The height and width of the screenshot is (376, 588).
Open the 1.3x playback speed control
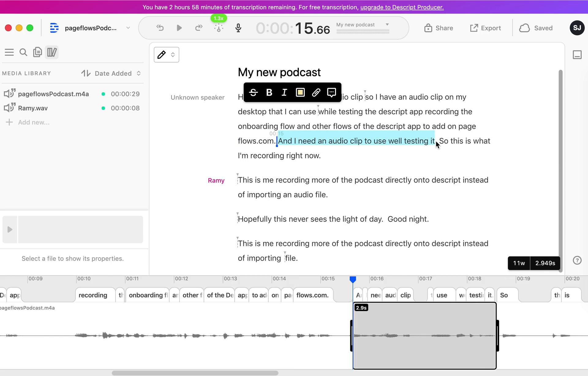(x=219, y=18)
